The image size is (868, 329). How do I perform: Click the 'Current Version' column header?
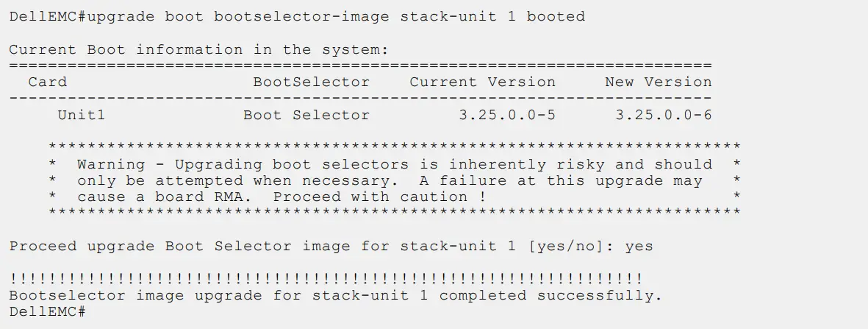coord(482,82)
